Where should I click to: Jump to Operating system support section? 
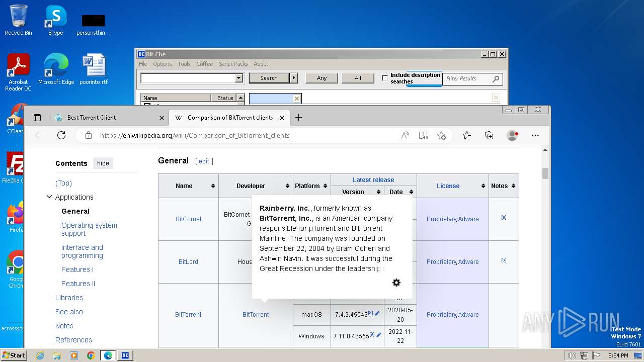pos(89,229)
